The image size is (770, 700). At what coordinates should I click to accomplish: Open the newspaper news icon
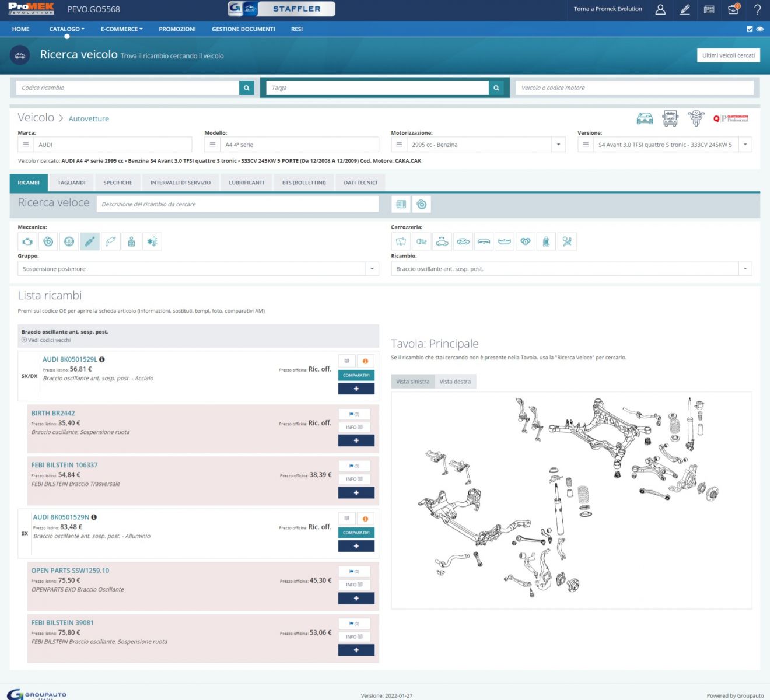click(x=709, y=9)
